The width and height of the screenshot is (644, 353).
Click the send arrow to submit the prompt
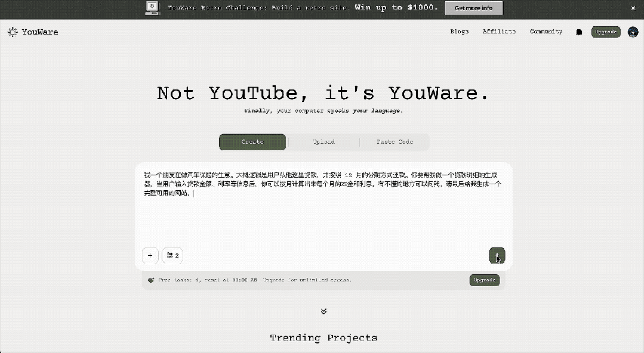pos(497,255)
